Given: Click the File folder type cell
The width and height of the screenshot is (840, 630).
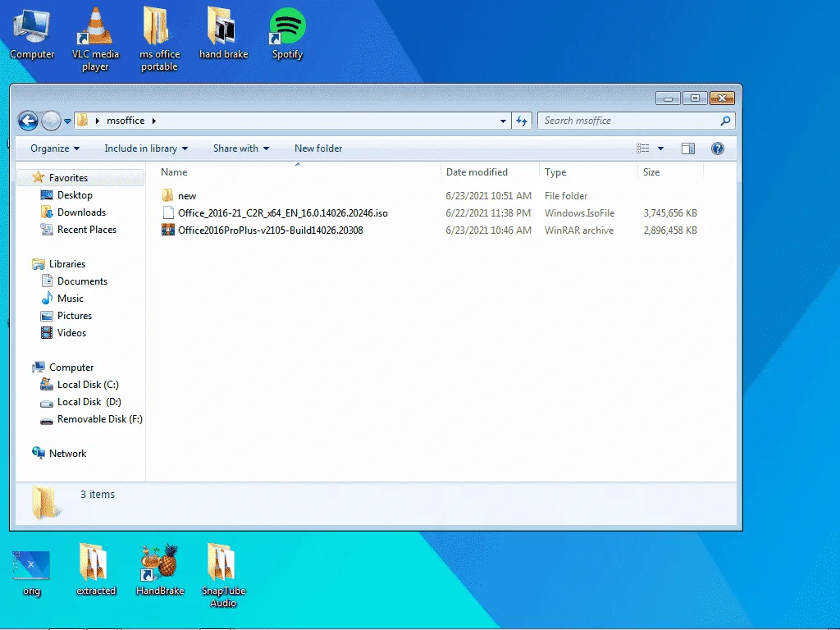Looking at the screenshot, I should (566, 195).
